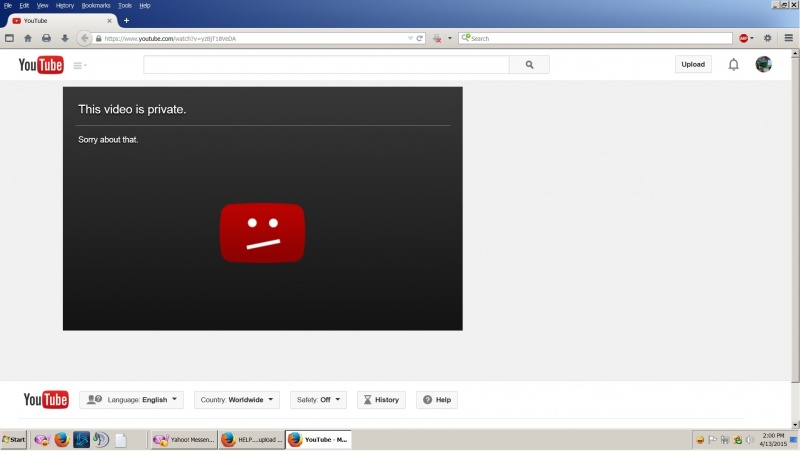The image size is (800, 451).
Task: Click the tabs sidebar icon in toolbar
Action: (9, 38)
